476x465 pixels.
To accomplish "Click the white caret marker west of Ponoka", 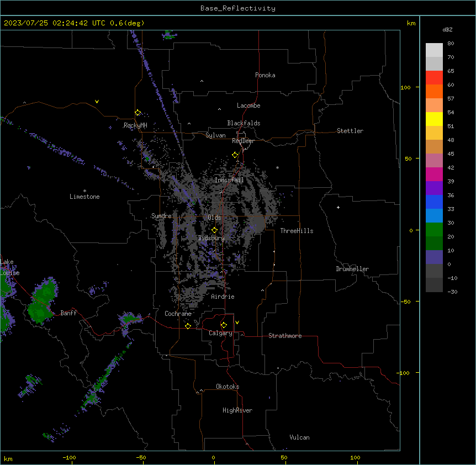I will point(202,81).
